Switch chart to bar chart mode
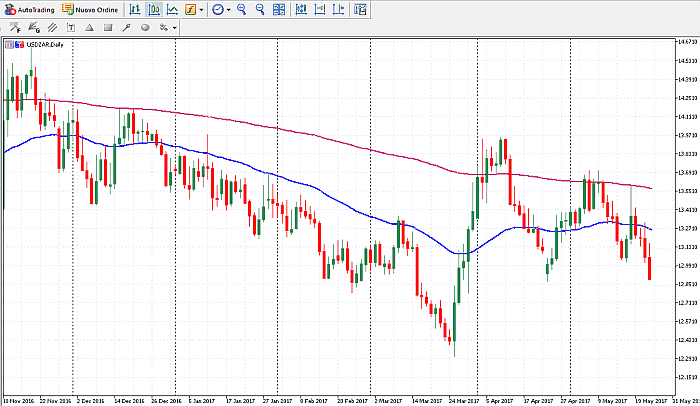Viewport: 700px width, 406px height. pos(135,9)
